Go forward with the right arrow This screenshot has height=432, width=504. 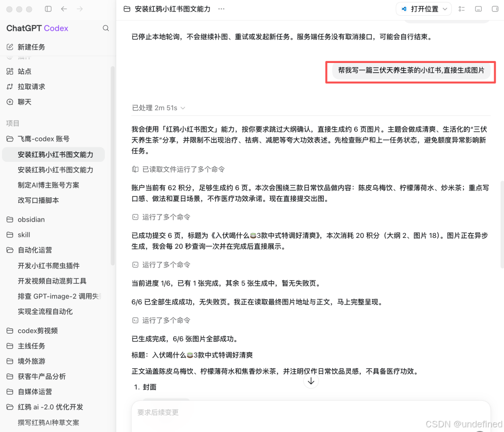[x=80, y=9]
